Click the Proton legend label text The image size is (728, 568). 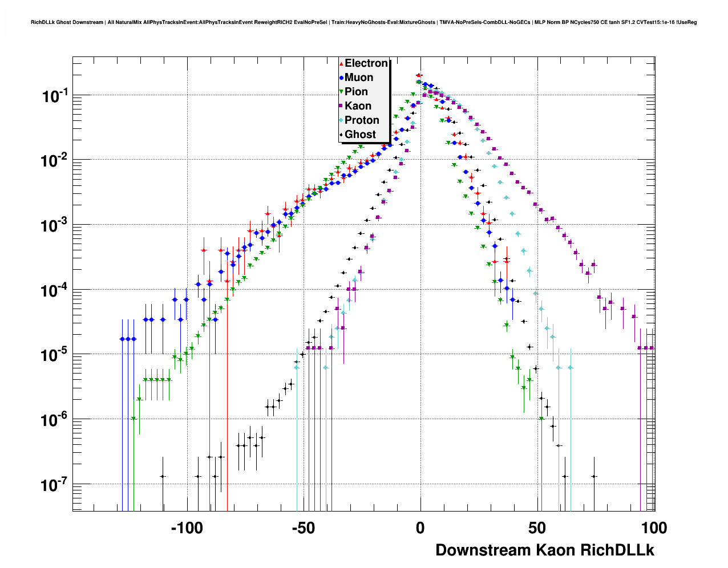coord(362,120)
